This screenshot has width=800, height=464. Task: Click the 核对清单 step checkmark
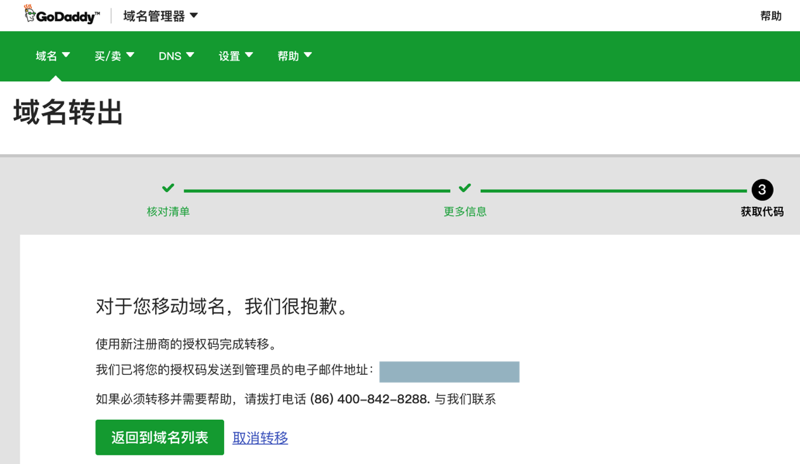pos(168,188)
